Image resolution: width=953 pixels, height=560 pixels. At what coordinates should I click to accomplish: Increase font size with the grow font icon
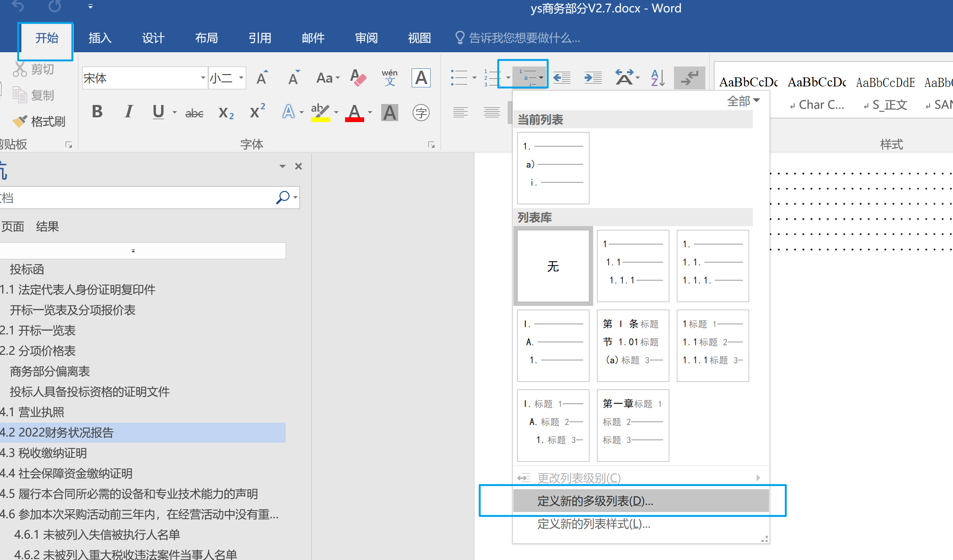click(262, 77)
